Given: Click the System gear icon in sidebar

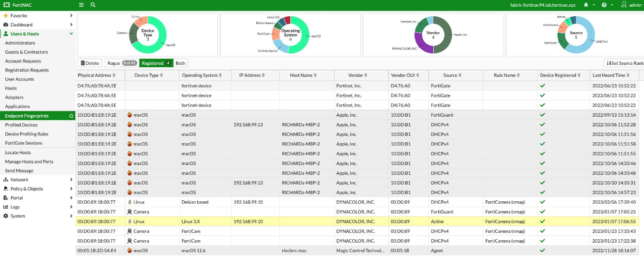Looking at the screenshot, I should pyautogui.click(x=6, y=216).
